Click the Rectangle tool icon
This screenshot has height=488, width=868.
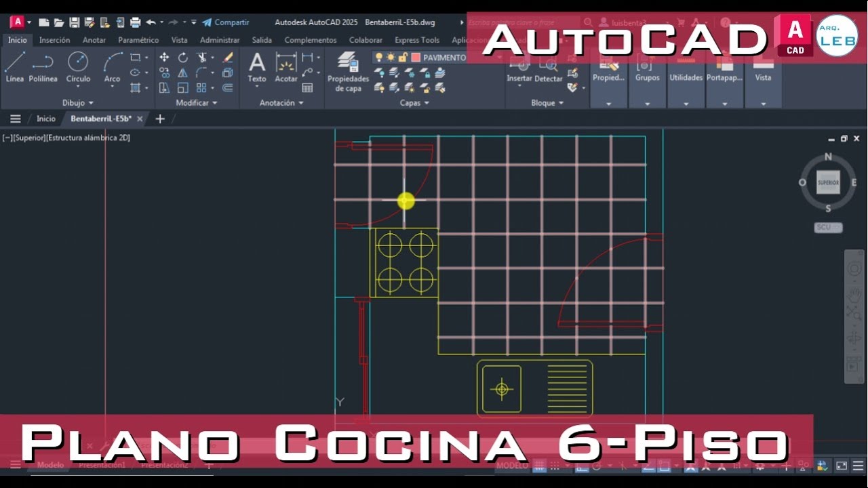pyautogui.click(x=135, y=58)
